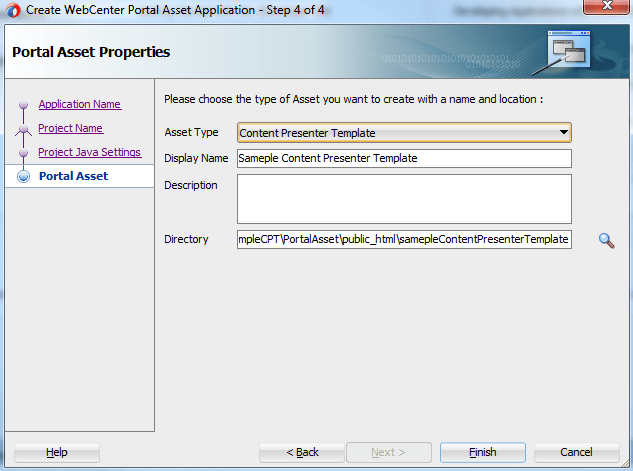Screen dimensions: 633x471
Task: Close the wizard dialog window
Action: tap(607, 6)
